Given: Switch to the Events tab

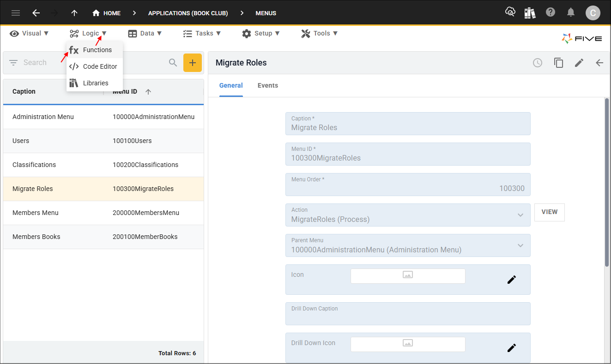Looking at the screenshot, I should click(268, 85).
